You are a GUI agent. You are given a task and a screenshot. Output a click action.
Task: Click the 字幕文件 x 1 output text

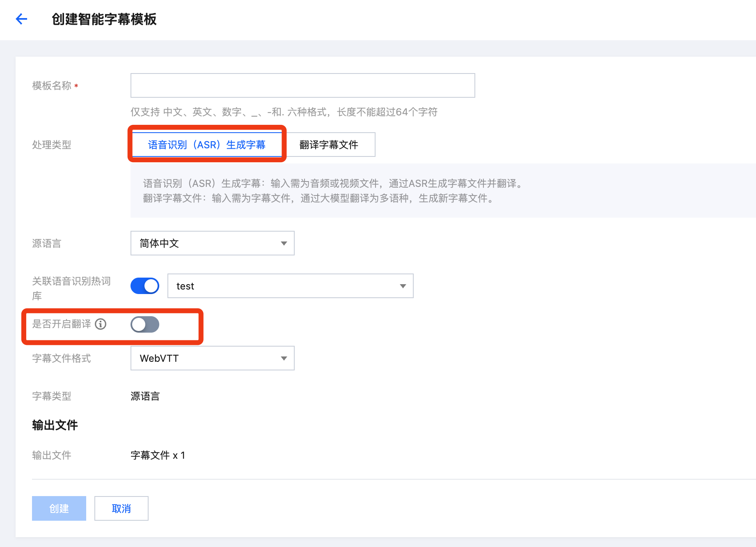tap(158, 455)
